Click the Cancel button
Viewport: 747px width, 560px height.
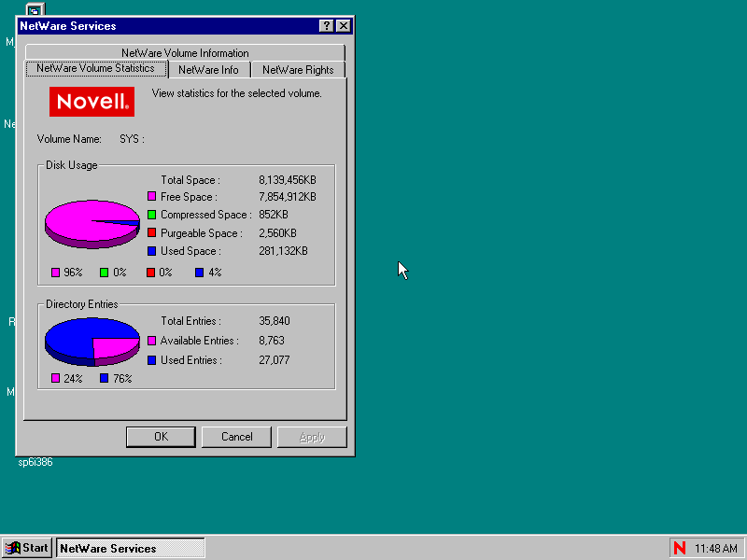236,437
